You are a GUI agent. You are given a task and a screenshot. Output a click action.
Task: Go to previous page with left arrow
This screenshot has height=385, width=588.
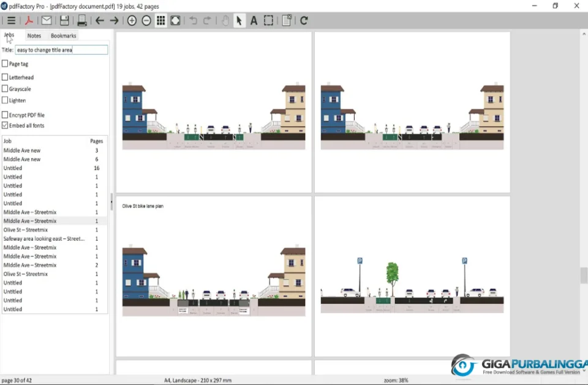(x=100, y=21)
